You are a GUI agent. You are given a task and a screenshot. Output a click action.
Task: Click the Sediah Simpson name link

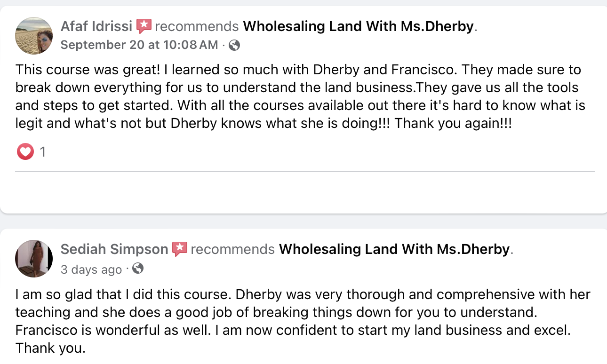[x=114, y=249]
